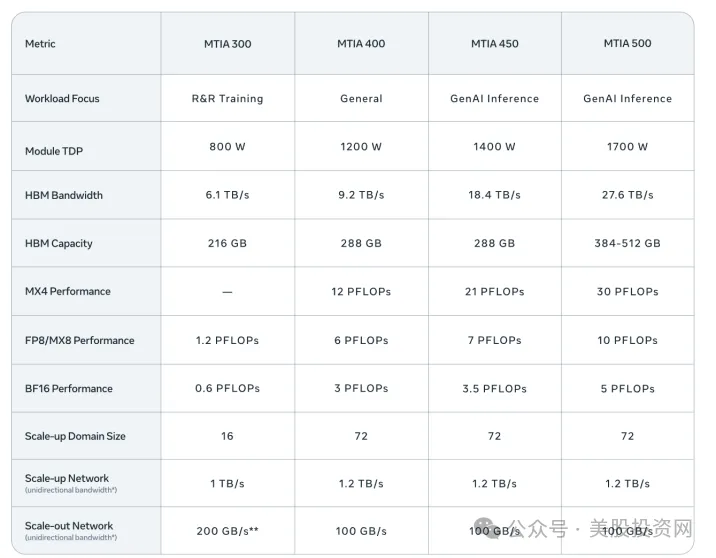This screenshot has height=558, width=716.
Task: Select the FP8/MX8 Performance row label
Action: [79, 340]
